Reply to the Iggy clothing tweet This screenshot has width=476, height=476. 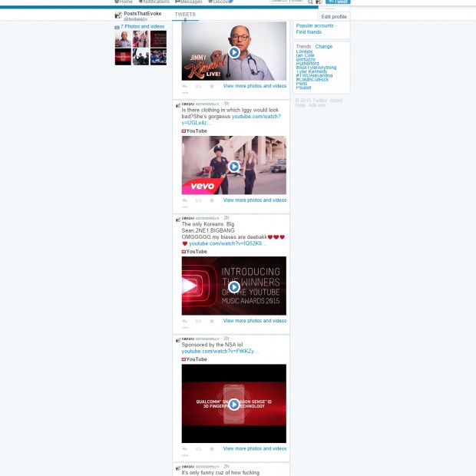pos(184,200)
